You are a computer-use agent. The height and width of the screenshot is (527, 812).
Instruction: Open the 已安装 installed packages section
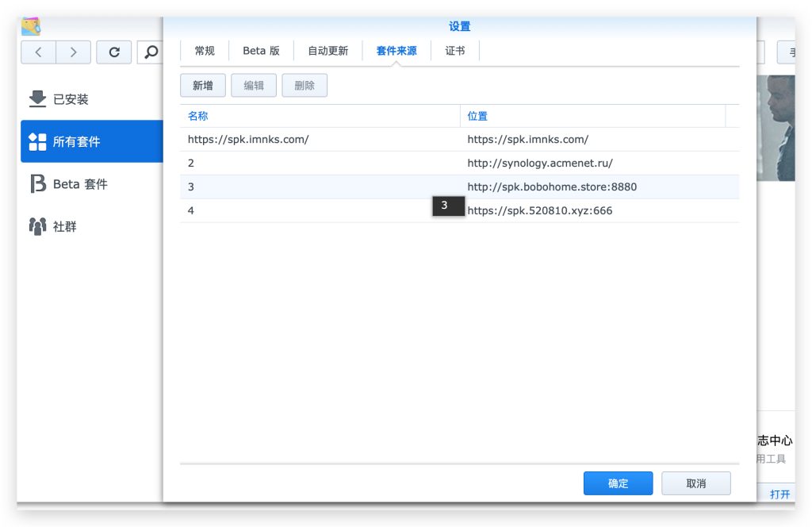(x=92, y=99)
